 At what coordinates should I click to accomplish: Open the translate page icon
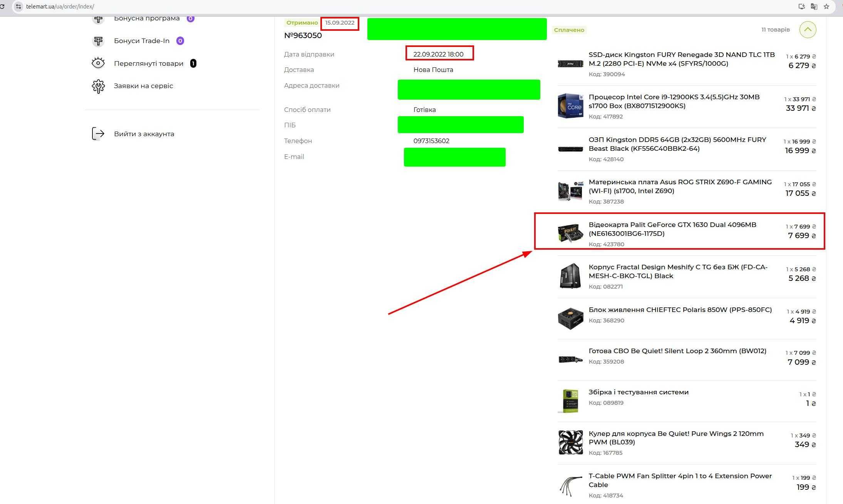pyautogui.click(x=814, y=7)
